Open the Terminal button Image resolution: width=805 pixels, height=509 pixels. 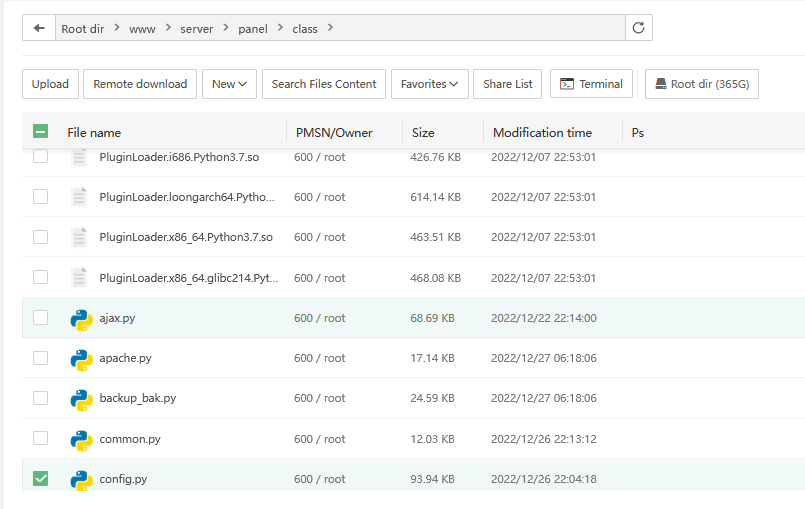point(590,84)
